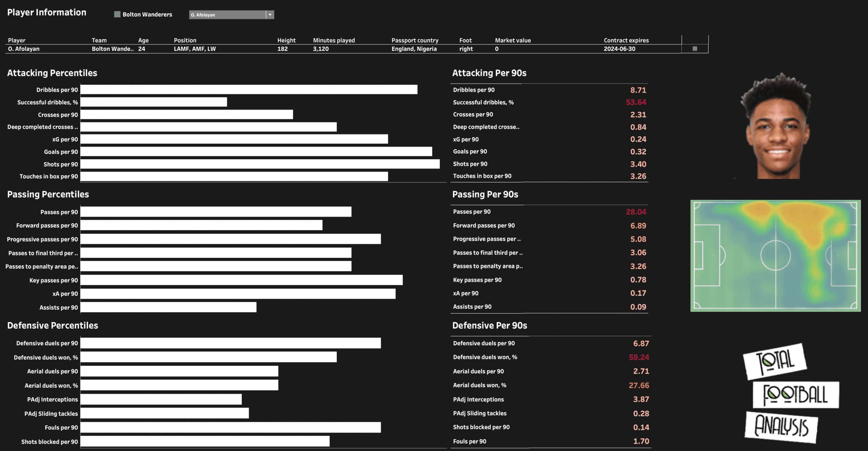This screenshot has height=451, width=868.
Task: Click the Contract expires column header
Action: tap(626, 40)
